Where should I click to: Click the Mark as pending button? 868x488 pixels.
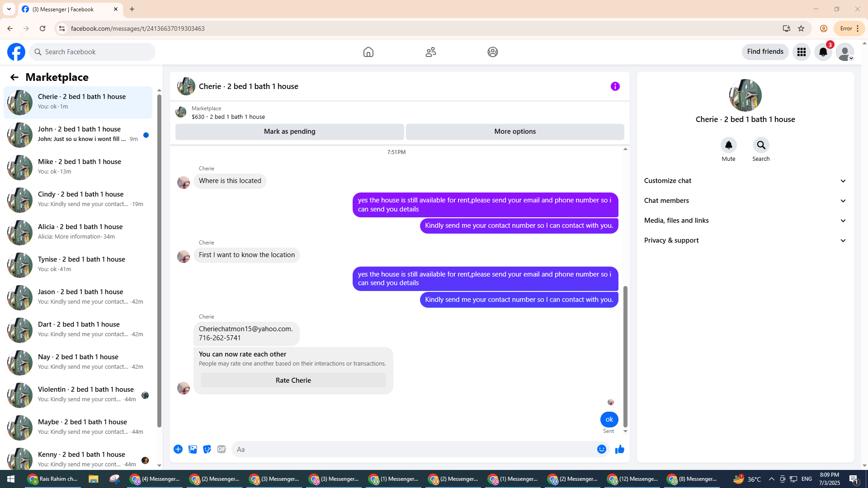[x=289, y=131]
